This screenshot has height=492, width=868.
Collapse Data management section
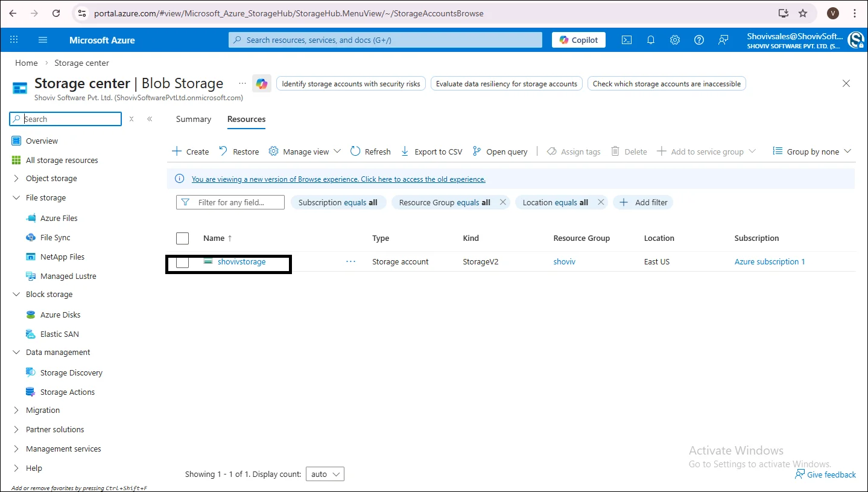[x=16, y=353]
